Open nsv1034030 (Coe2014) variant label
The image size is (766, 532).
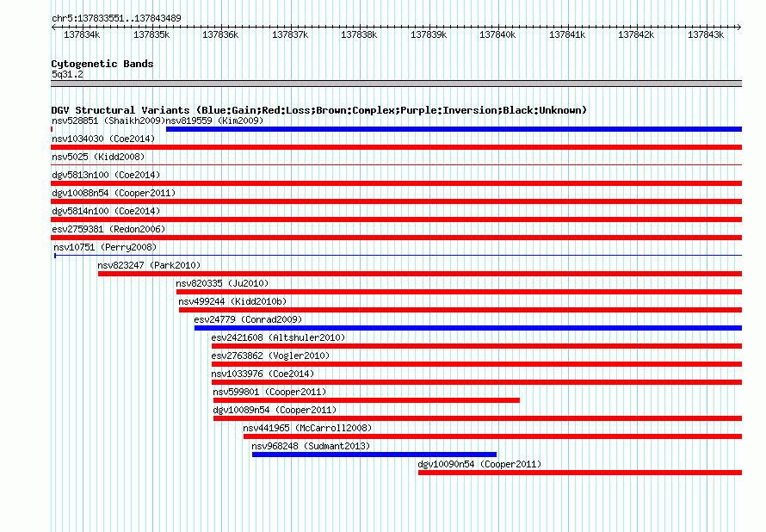pos(103,139)
